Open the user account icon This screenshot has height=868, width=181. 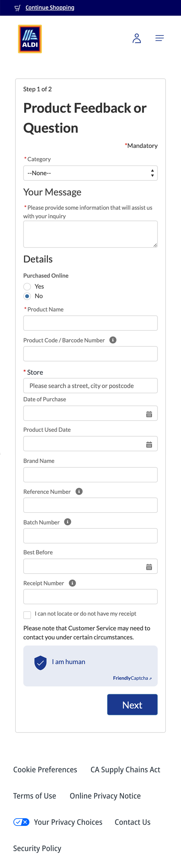pos(136,38)
